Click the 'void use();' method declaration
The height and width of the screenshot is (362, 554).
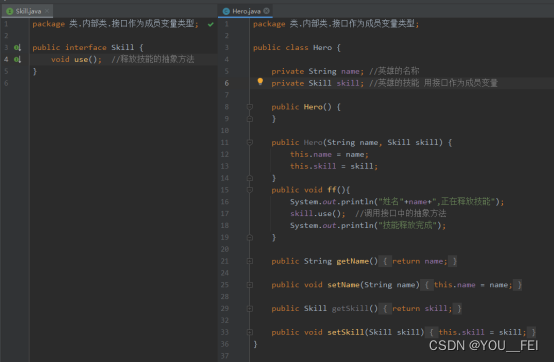point(76,59)
